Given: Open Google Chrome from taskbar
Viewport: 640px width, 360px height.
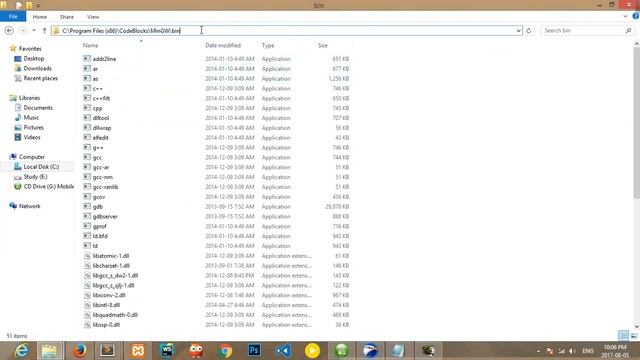Looking at the screenshot, I should point(225,351).
